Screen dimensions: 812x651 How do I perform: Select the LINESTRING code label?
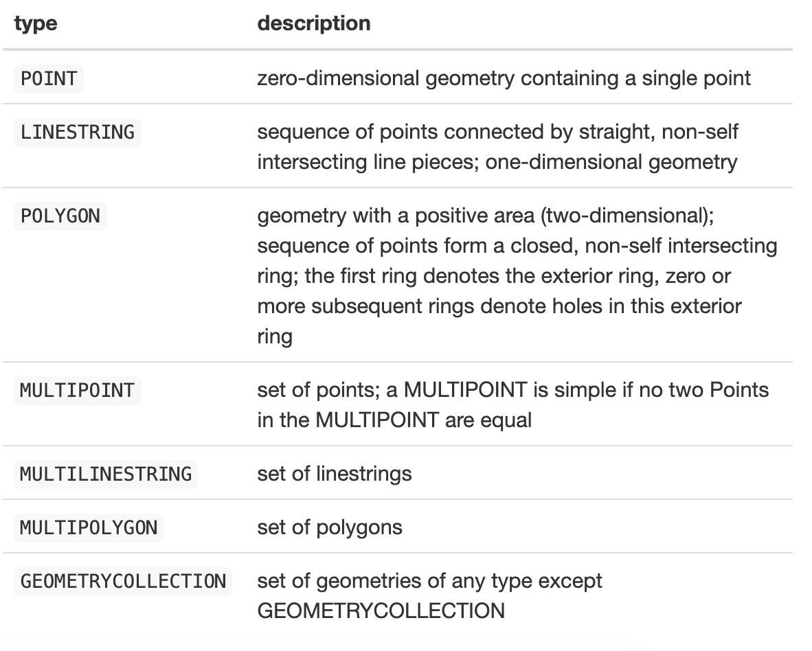tap(77, 131)
